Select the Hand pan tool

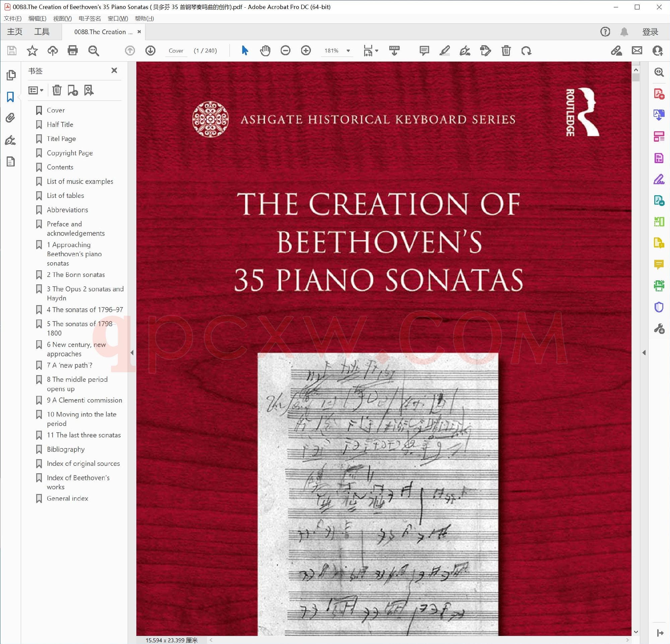[265, 51]
